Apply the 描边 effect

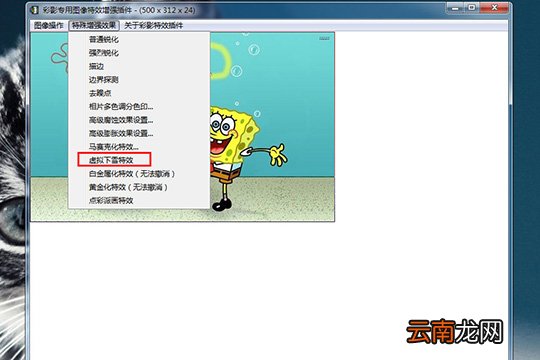(x=139, y=66)
